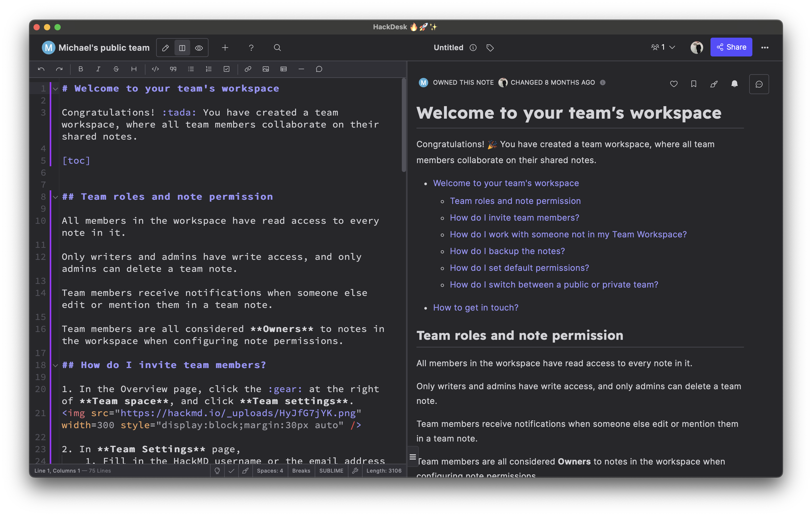Screen dimensions: 812x516
Task: Open the three-dot more menu
Action: click(765, 48)
